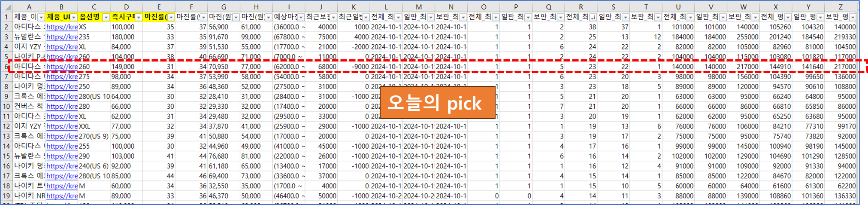Click option cell 240(US 6)

(94, 166)
